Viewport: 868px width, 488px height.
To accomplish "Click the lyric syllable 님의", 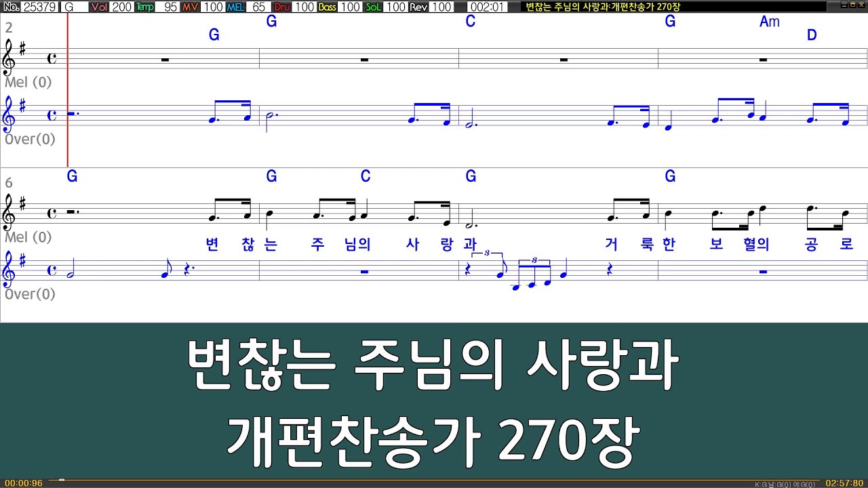I will pos(357,245).
